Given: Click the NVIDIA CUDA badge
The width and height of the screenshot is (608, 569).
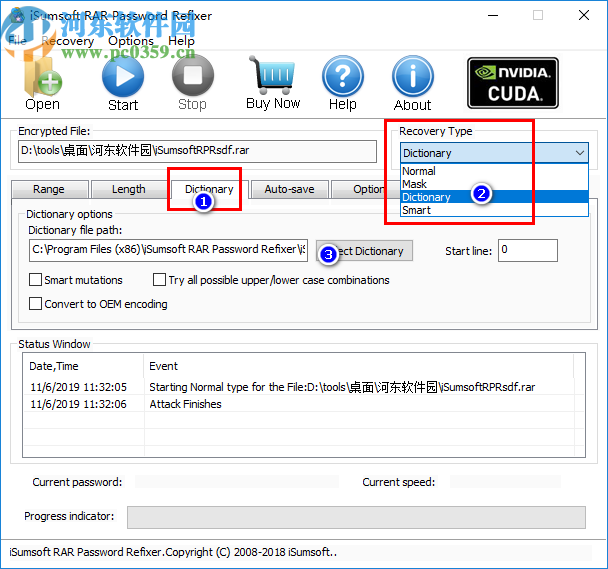Looking at the screenshot, I should coord(513,83).
